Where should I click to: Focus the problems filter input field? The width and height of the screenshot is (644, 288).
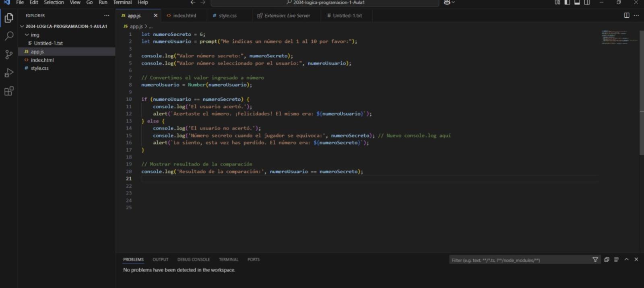[520, 260]
